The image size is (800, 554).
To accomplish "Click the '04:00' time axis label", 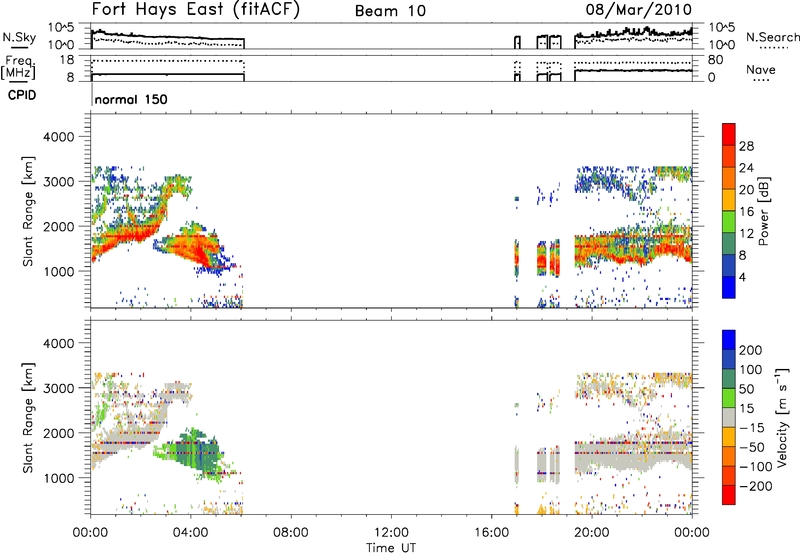I will point(190,533).
